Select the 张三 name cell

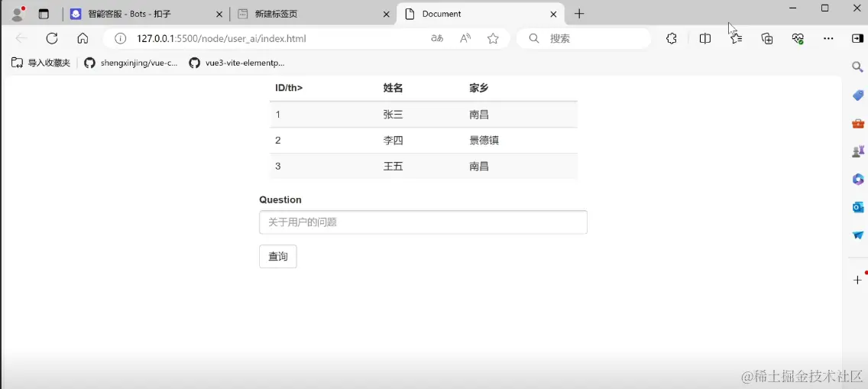[x=393, y=115]
